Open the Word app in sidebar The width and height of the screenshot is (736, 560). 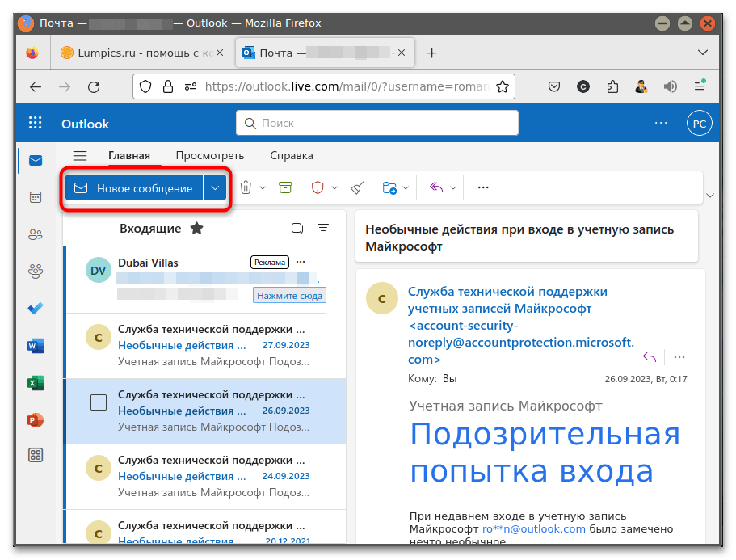point(36,346)
